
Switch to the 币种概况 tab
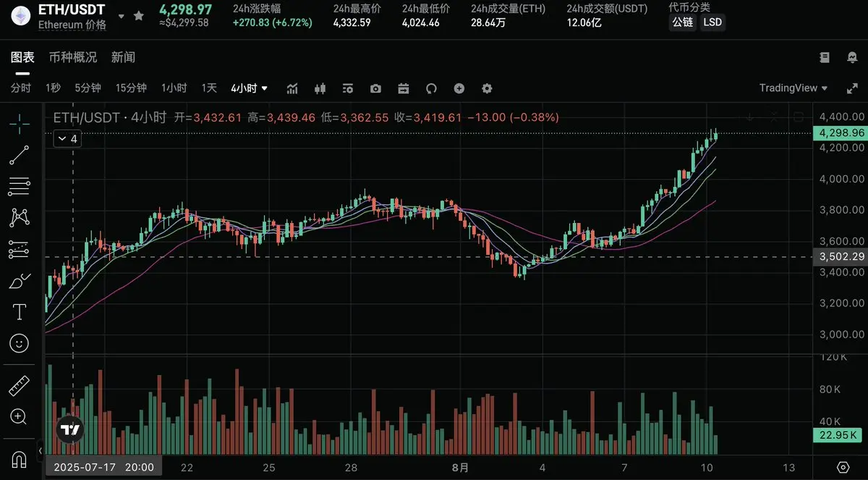click(x=73, y=57)
